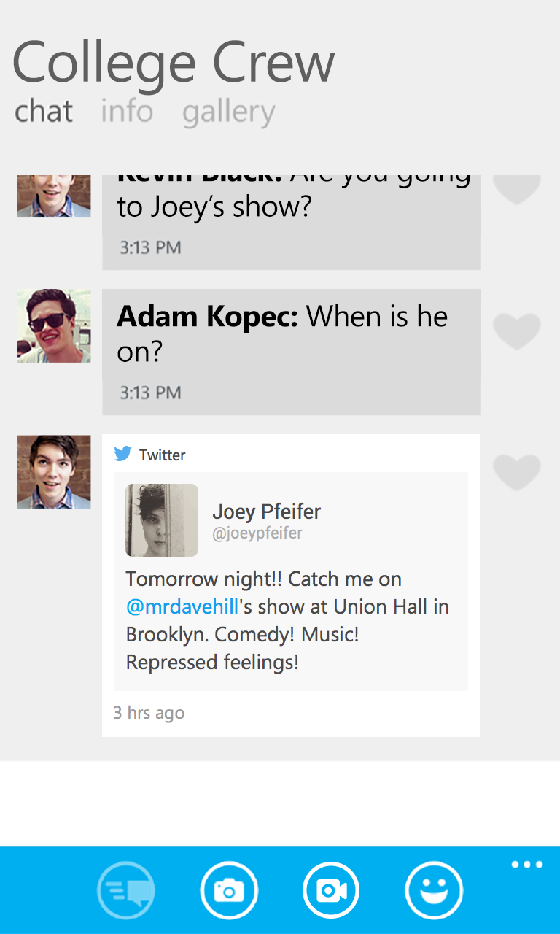Select the chat tab

point(44,112)
